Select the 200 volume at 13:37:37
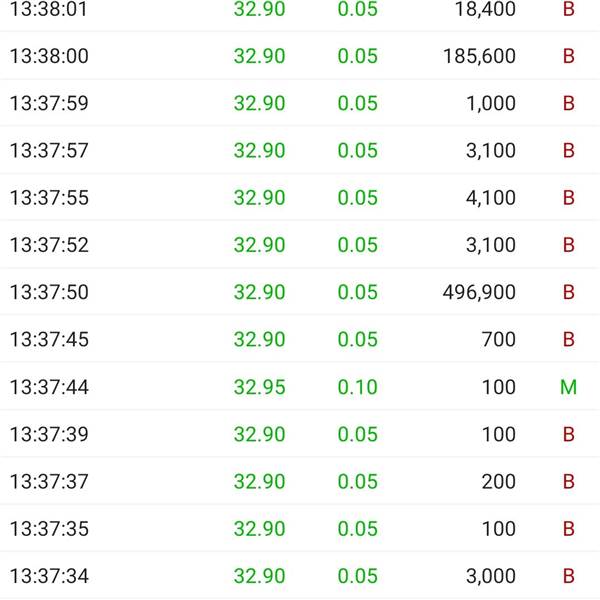 pyautogui.click(x=499, y=481)
